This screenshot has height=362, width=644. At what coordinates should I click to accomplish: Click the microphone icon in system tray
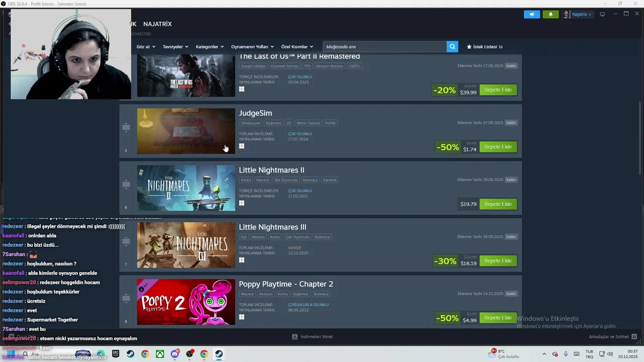[566, 354]
